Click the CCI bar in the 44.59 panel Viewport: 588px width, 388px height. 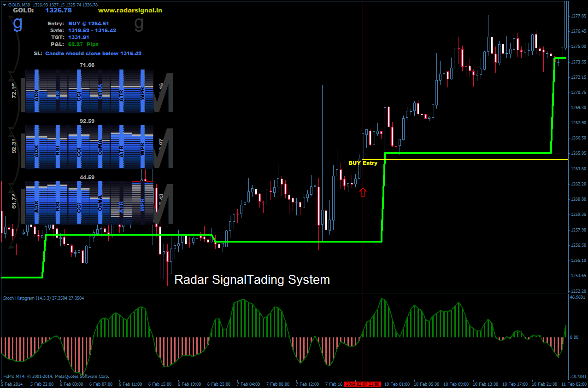[x=79, y=203]
